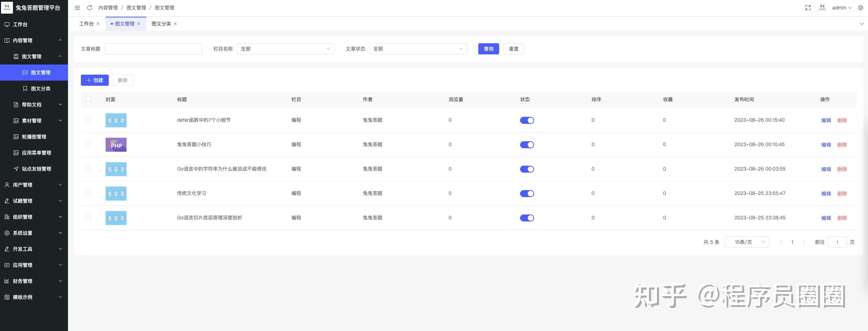This screenshot has height=331, width=868.
Task: Collapse the 内容管理 sidebar menu
Action: click(34, 40)
